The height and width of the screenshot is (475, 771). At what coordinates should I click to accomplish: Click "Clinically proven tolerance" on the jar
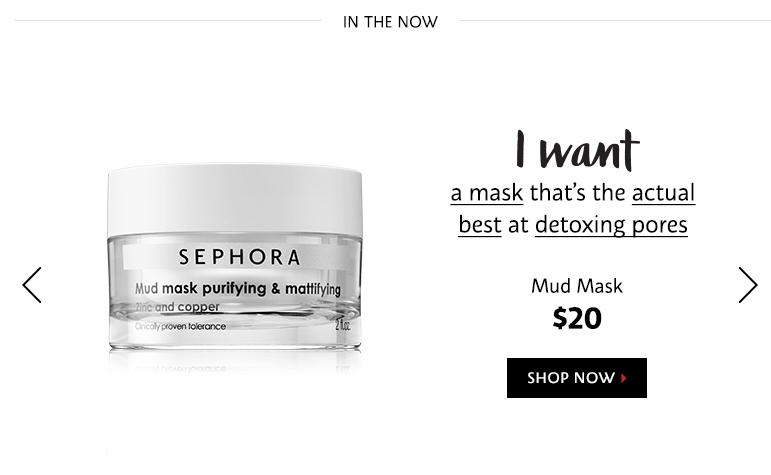(180, 327)
